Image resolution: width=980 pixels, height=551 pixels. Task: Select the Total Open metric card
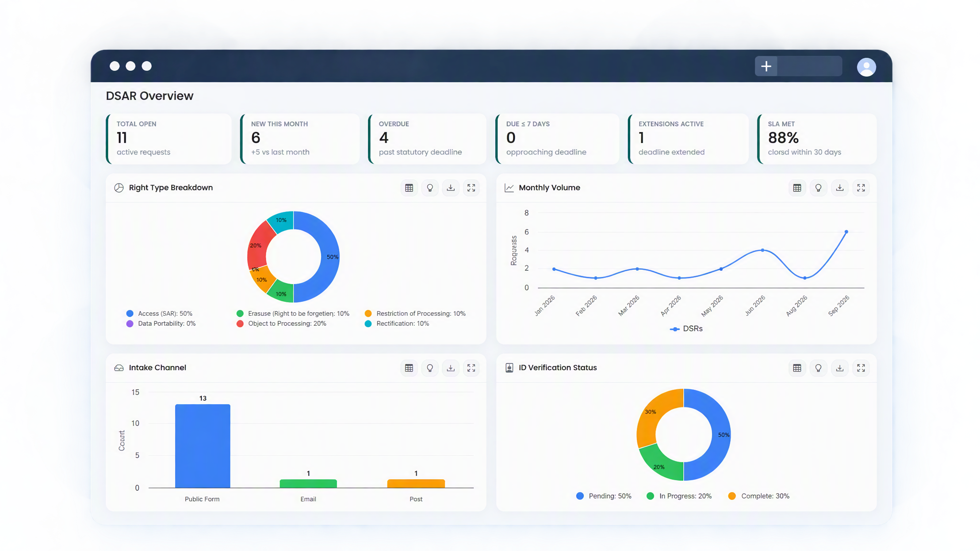[x=168, y=139]
